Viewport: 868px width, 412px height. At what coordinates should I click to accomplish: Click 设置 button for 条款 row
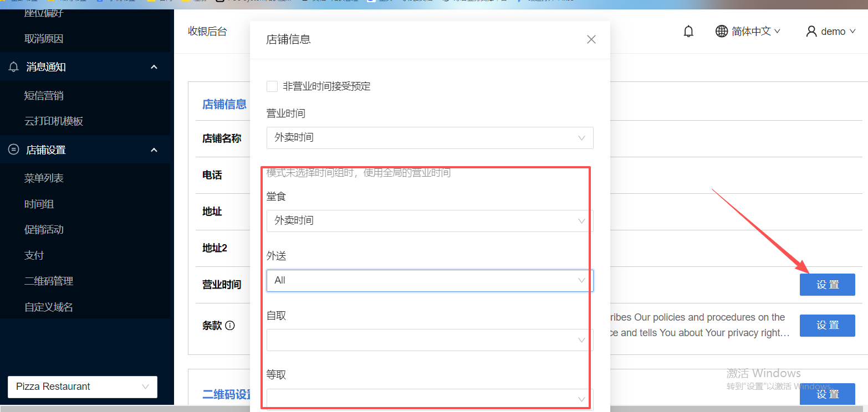pyautogui.click(x=827, y=326)
